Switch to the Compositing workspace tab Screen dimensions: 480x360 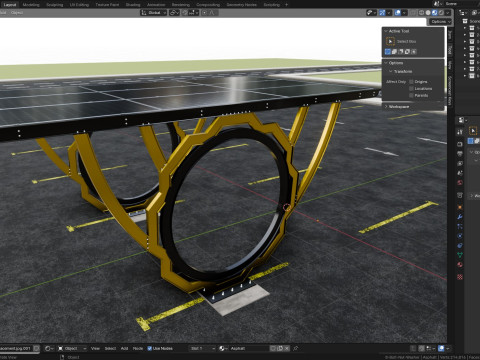tap(208, 5)
